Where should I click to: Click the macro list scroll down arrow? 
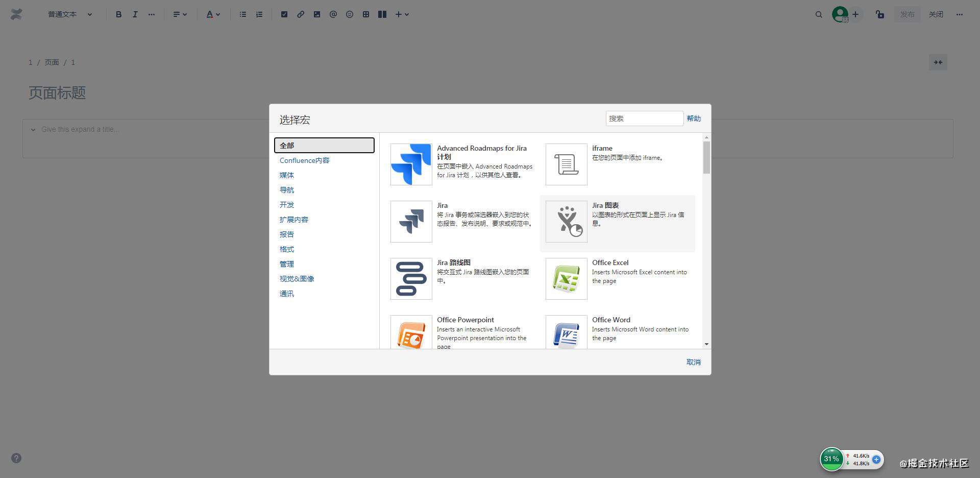point(706,344)
